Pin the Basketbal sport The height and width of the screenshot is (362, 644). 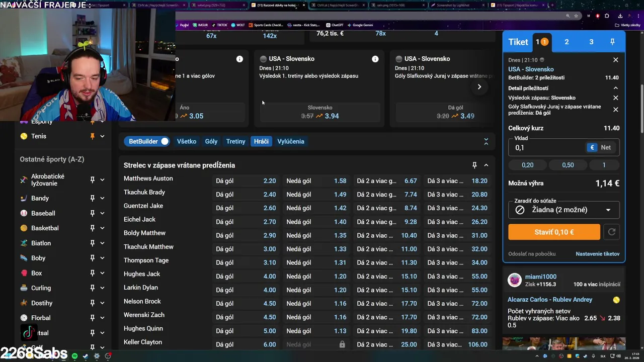(92, 228)
